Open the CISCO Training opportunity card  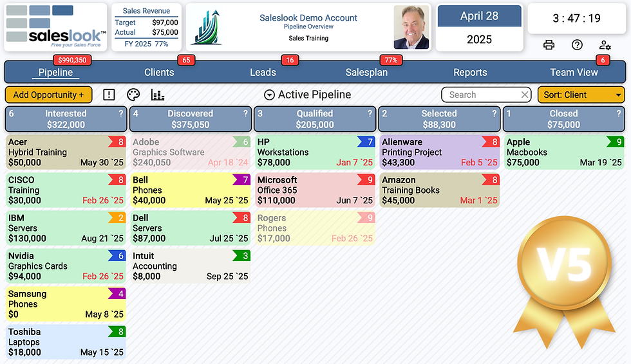(66, 190)
